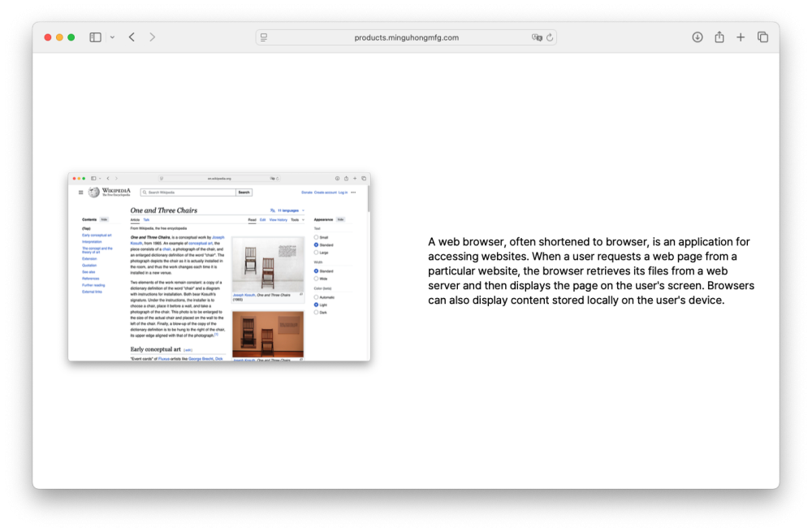The height and width of the screenshot is (532, 812).
Task: Select the Read tab
Action: pos(252,219)
